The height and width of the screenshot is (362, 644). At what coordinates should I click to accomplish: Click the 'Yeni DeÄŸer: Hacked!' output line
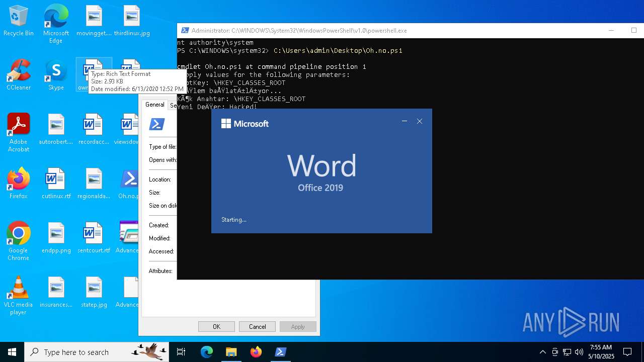click(217, 107)
